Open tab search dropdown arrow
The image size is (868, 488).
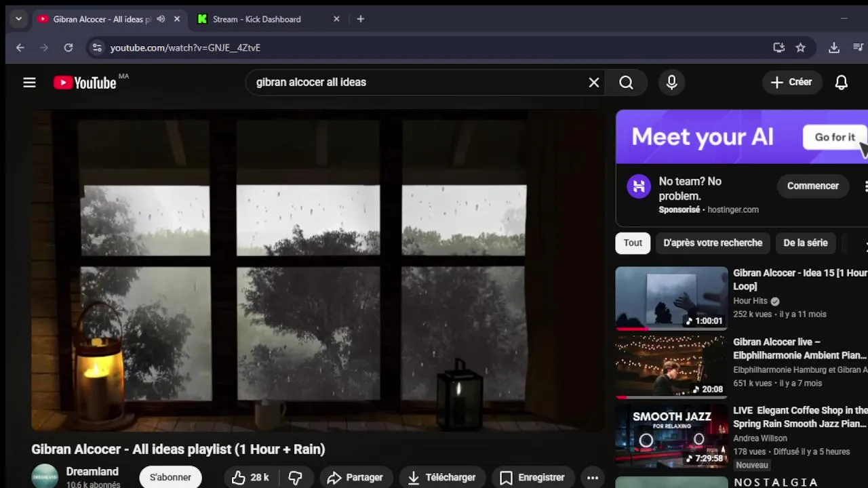tap(18, 19)
